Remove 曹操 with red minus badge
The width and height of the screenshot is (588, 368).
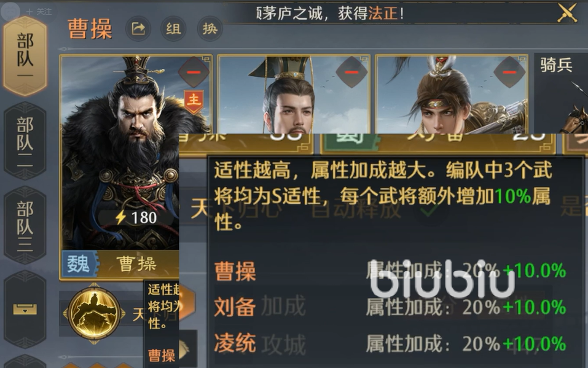tap(194, 72)
